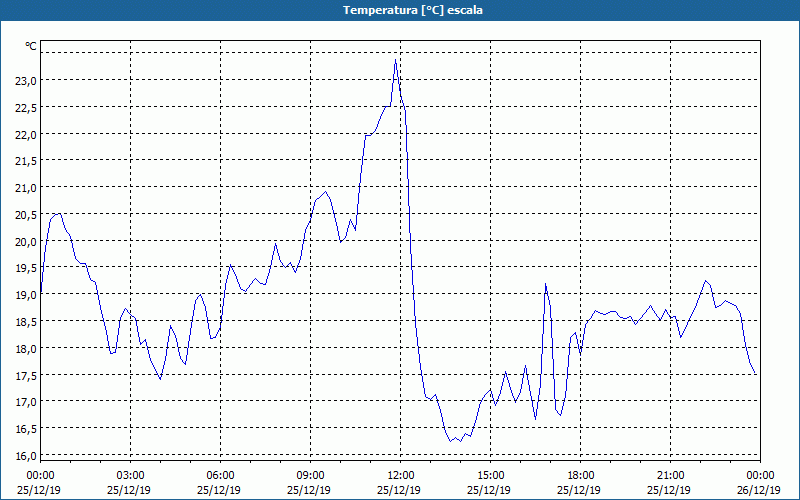
Task: Click the 03:00 time label
Action: (131, 476)
